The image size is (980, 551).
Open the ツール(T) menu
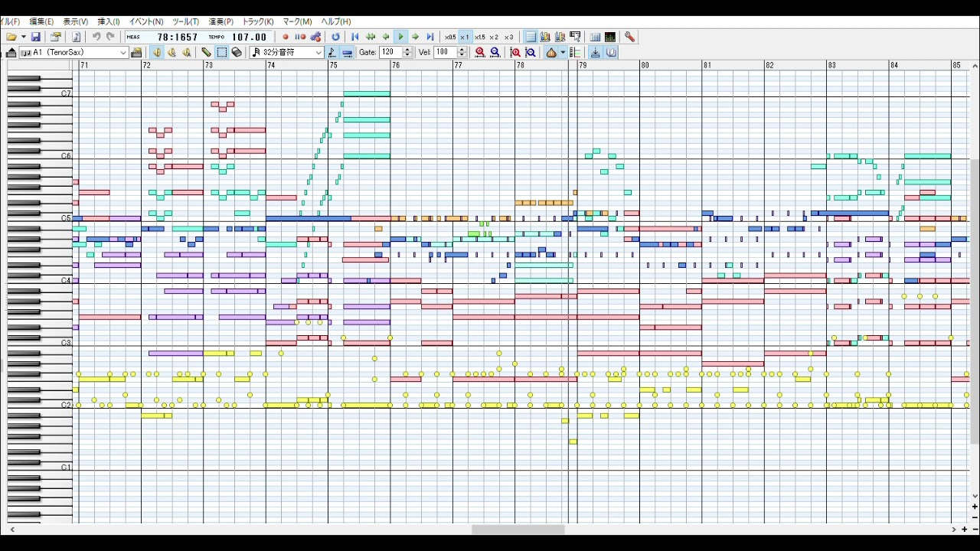tap(185, 21)
